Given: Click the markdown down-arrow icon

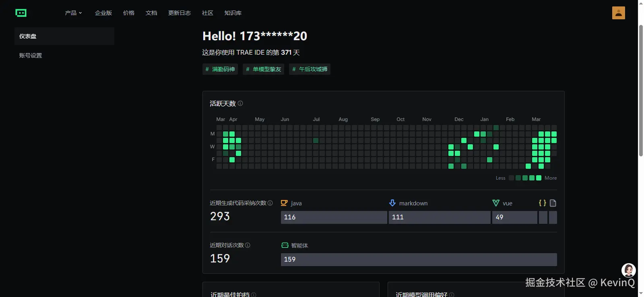Looking at the screenshot, I should tap(392, 203).
